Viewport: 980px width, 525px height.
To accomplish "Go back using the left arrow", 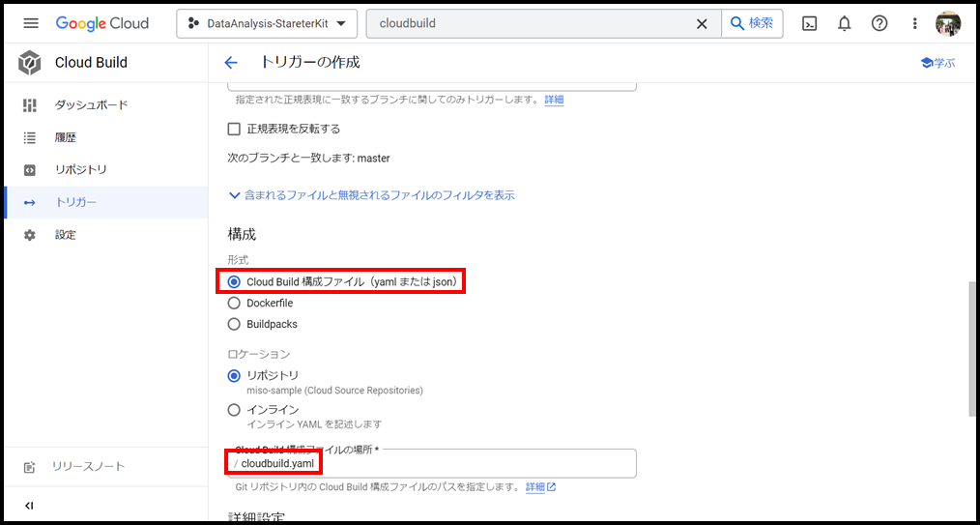I will point(231,63).
